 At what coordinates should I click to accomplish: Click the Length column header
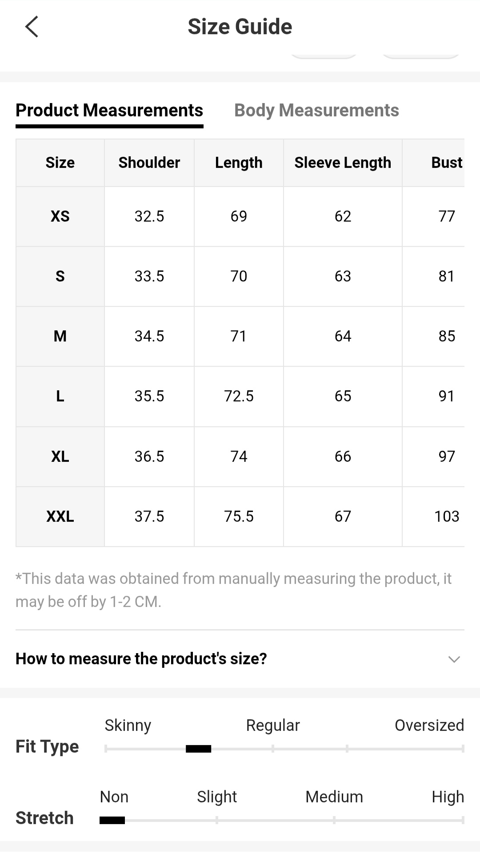point(239,163)
